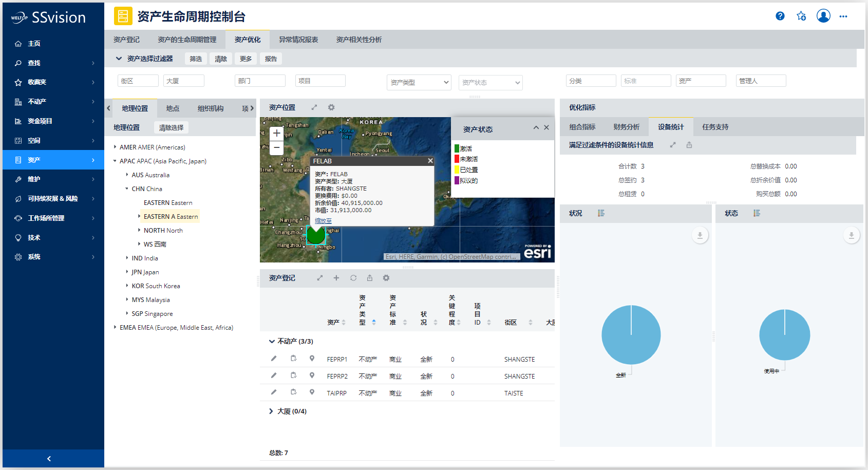Click the add asset plus icon
The width and height of the screenshot is (868, 470).
coord(336,278)
